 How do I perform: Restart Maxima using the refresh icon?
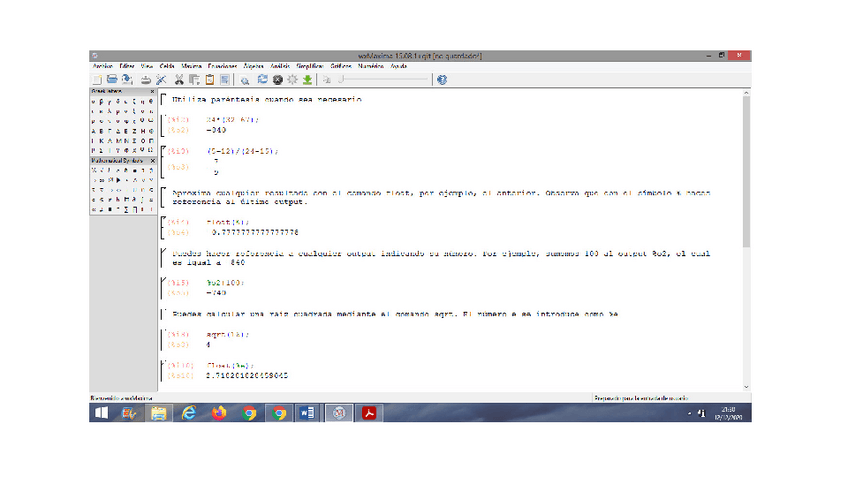pos(262,80)
